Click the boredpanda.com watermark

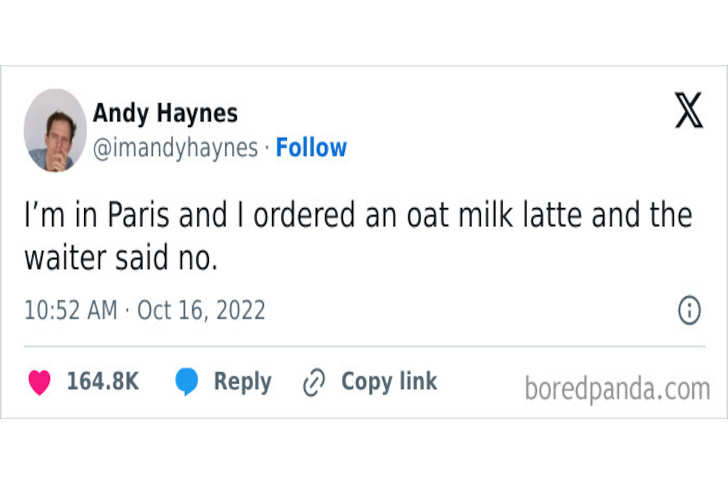point(617,388)
